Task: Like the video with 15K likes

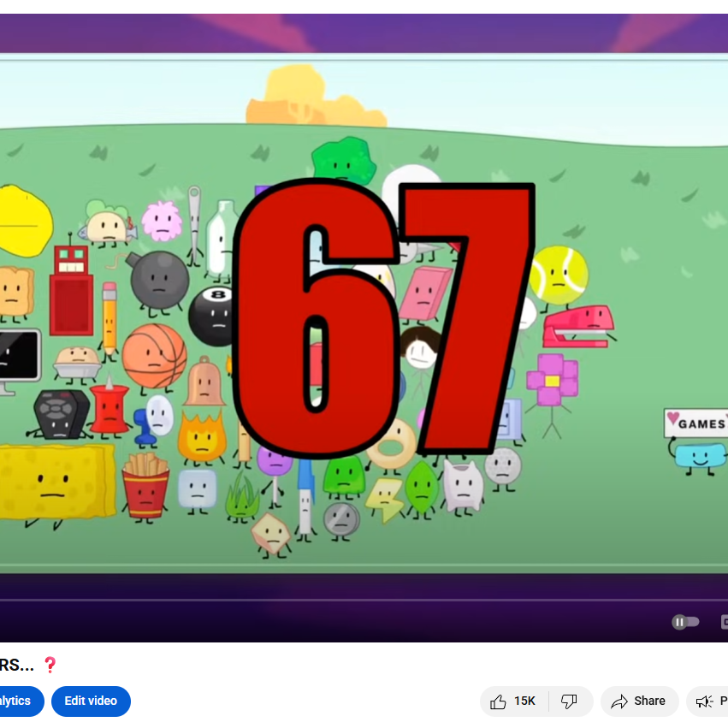Action: tap(513, 701)
